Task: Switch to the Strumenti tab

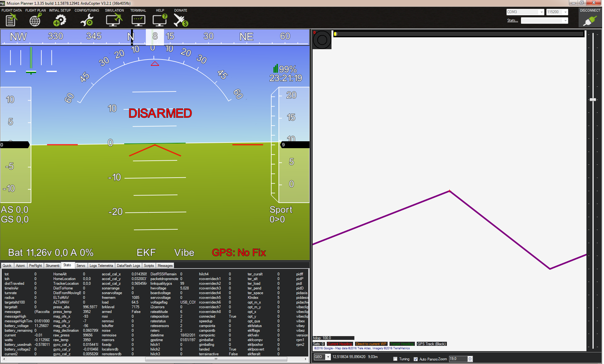Action: [52, 266]
